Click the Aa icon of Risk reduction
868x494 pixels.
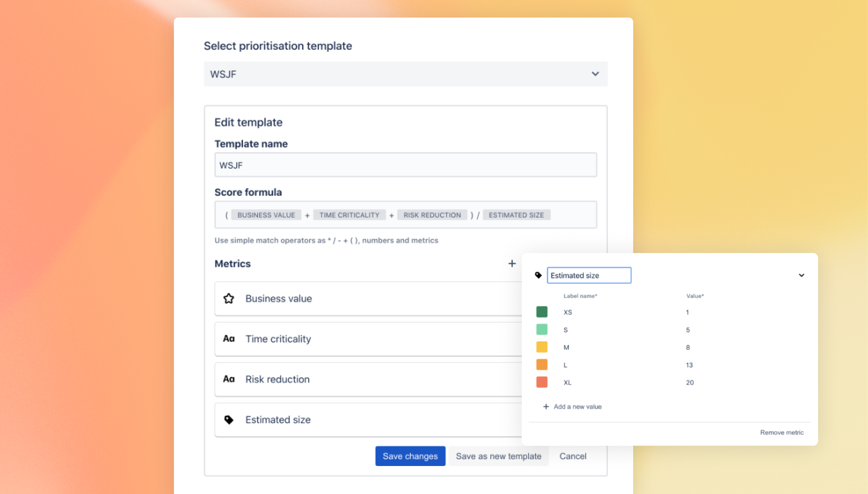229,379
